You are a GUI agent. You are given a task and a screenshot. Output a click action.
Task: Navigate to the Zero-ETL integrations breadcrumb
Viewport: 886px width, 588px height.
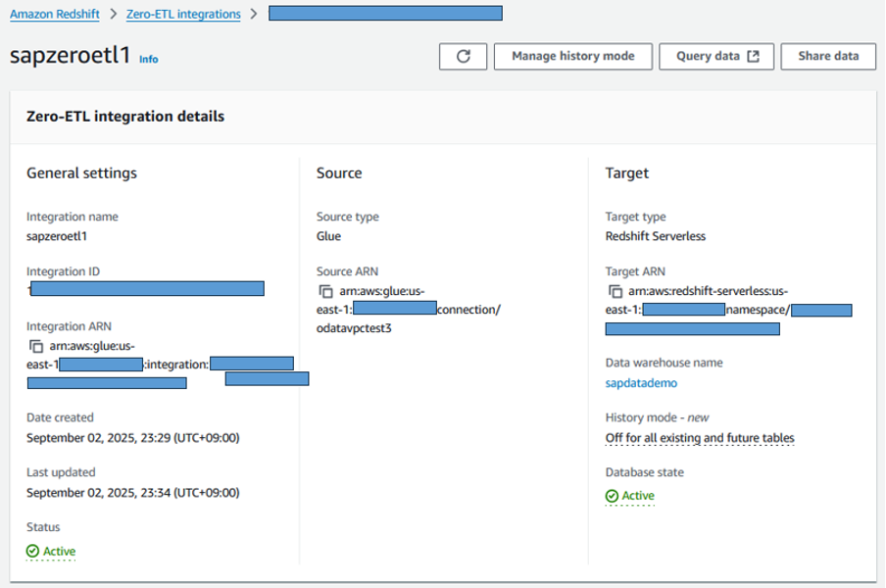[x=183, y=14]
